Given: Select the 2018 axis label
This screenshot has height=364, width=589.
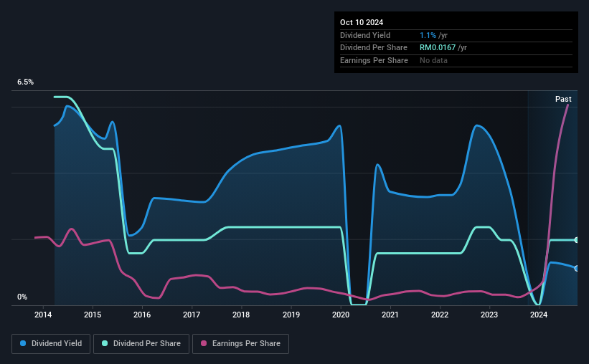Looking at the screenshot, I should [x=241, y=315].
